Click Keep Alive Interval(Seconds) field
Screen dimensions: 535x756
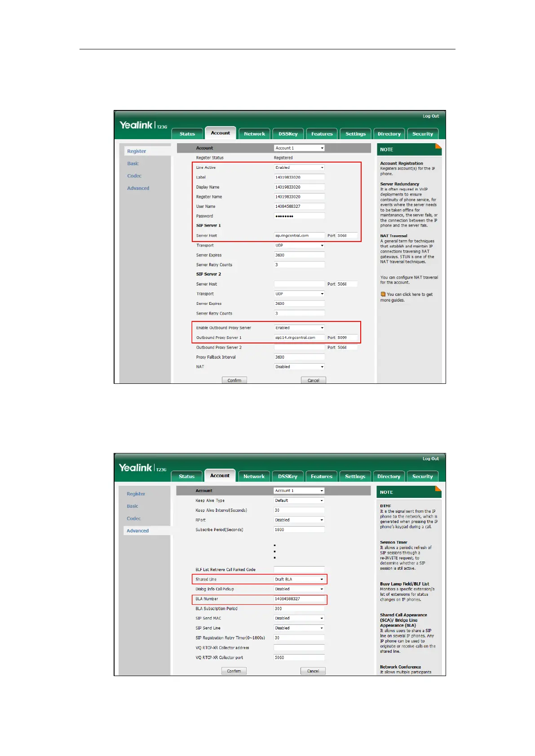pyautogui.click(x=299, y=510)
